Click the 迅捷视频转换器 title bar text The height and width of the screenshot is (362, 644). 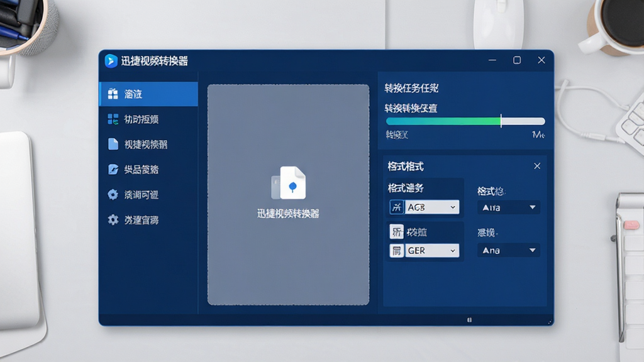(155, 61)
